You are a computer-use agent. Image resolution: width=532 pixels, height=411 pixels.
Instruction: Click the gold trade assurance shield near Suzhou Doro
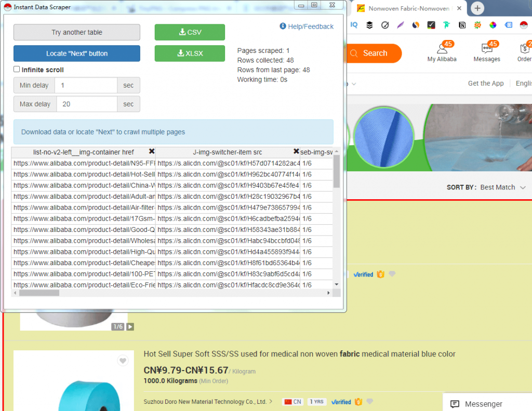[358, 402]
